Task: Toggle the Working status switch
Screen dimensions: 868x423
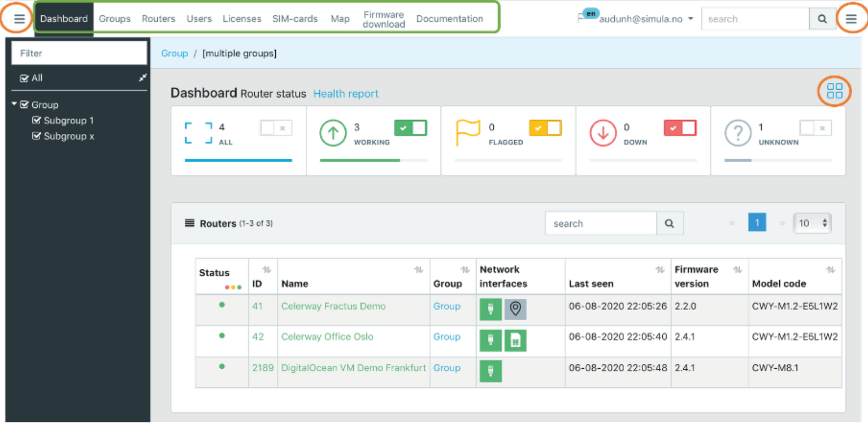Action: click(x=410, y=128)
